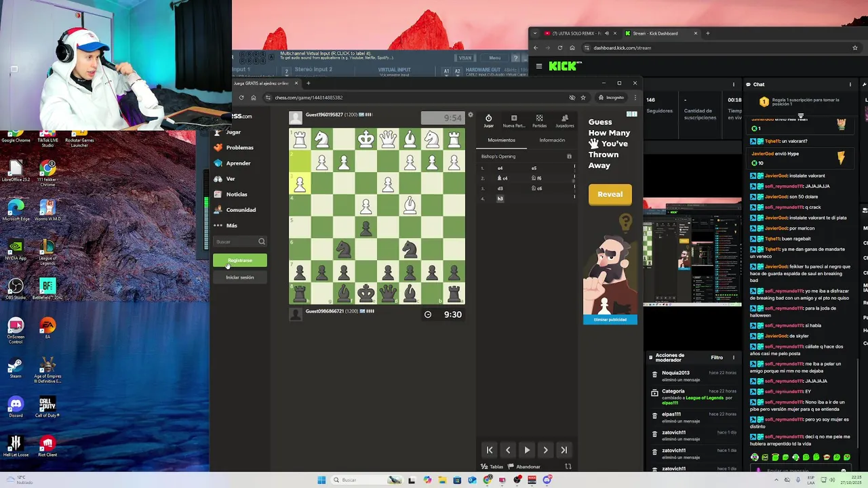Select move h3 in the move list
868x488 pixels.
500,199
